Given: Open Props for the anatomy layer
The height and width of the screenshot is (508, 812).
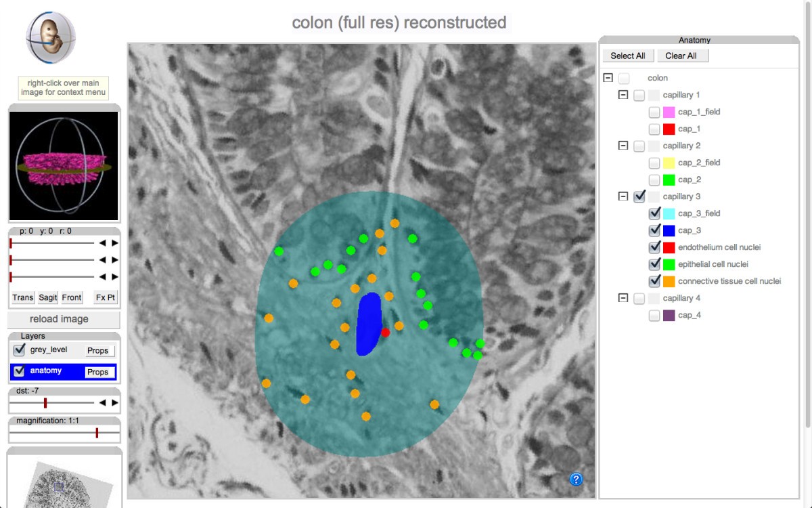Looking at the screenshot, I should pos(99,371).
